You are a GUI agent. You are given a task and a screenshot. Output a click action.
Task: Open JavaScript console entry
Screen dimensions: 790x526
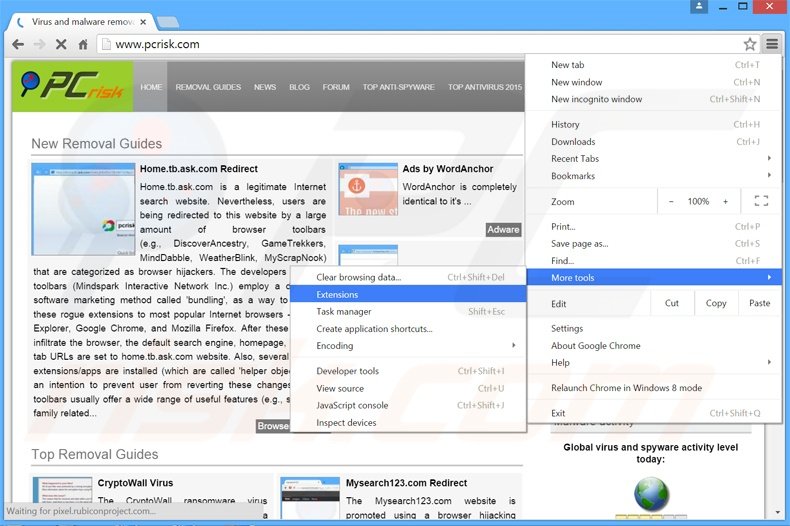click(x=409, y=405)
